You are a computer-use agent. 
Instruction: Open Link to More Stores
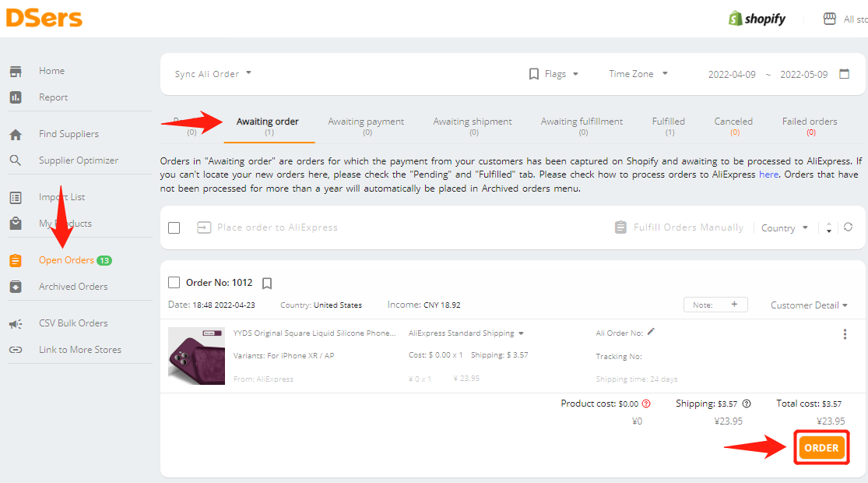pos(79,350)
